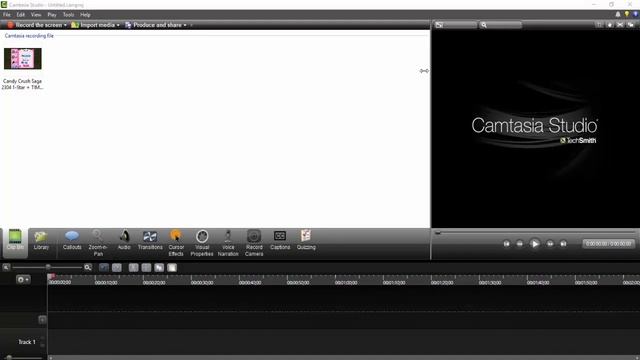This screenshot has height=360, width=640.
Task: Click the pan hand icon in preview toolbar
Action: point(610,25)
